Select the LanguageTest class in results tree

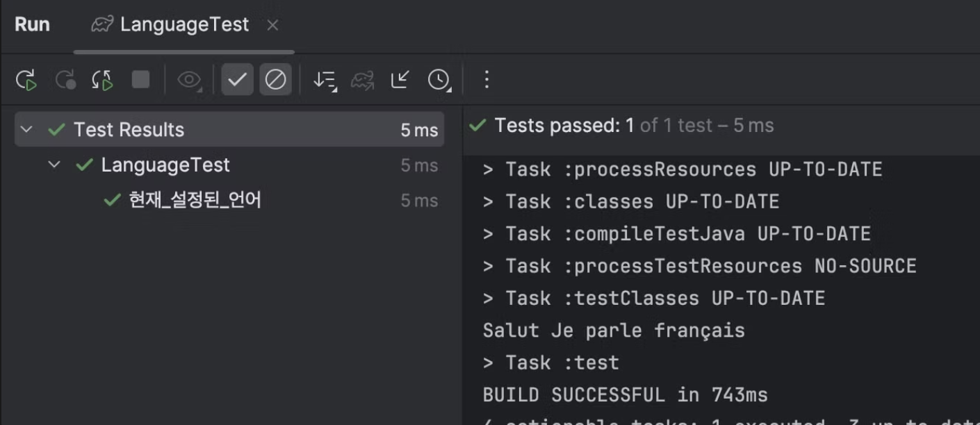(165, 165)
